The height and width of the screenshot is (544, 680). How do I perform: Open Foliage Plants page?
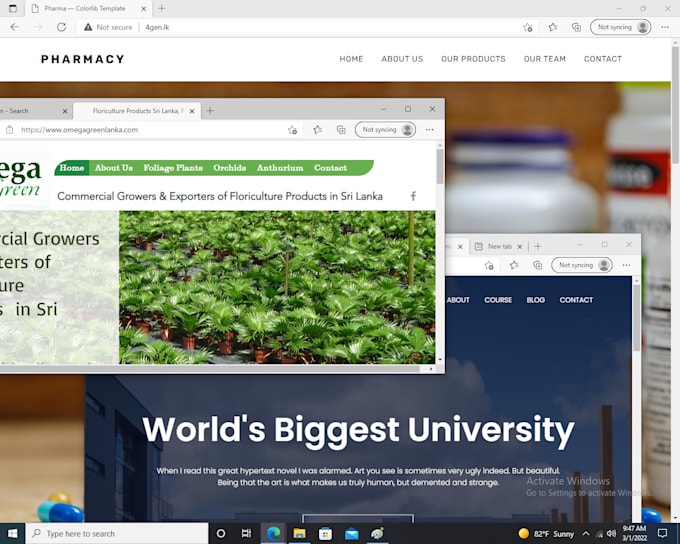[173, 168]
